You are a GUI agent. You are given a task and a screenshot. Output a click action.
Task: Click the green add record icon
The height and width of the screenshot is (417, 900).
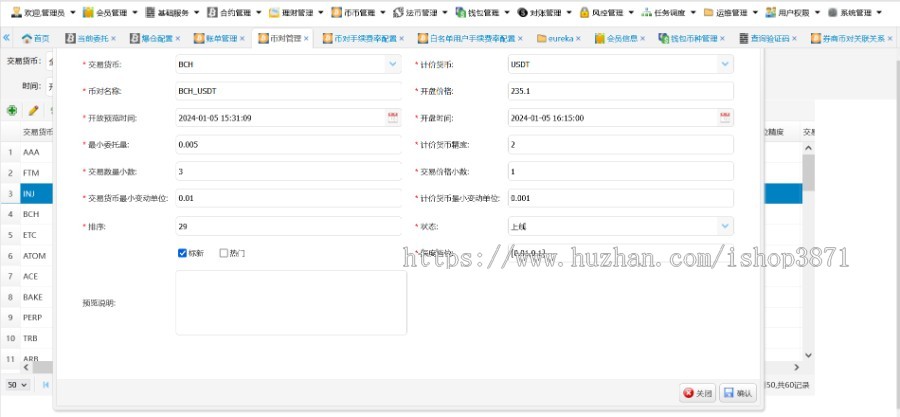click(x=11, y=110)
